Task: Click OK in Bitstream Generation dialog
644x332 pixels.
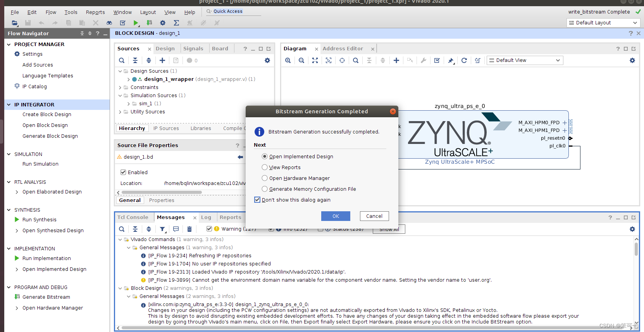Action: pyautogui.click(x=336, y=216)
